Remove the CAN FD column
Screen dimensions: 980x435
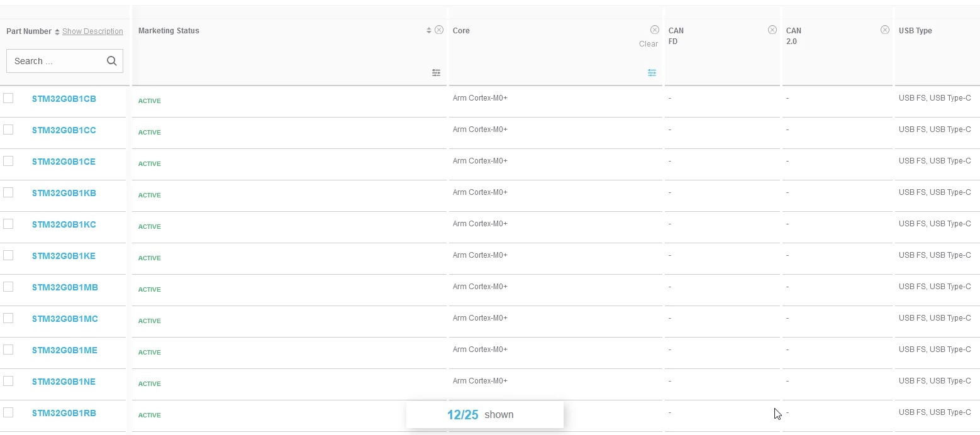pos(772,30)
